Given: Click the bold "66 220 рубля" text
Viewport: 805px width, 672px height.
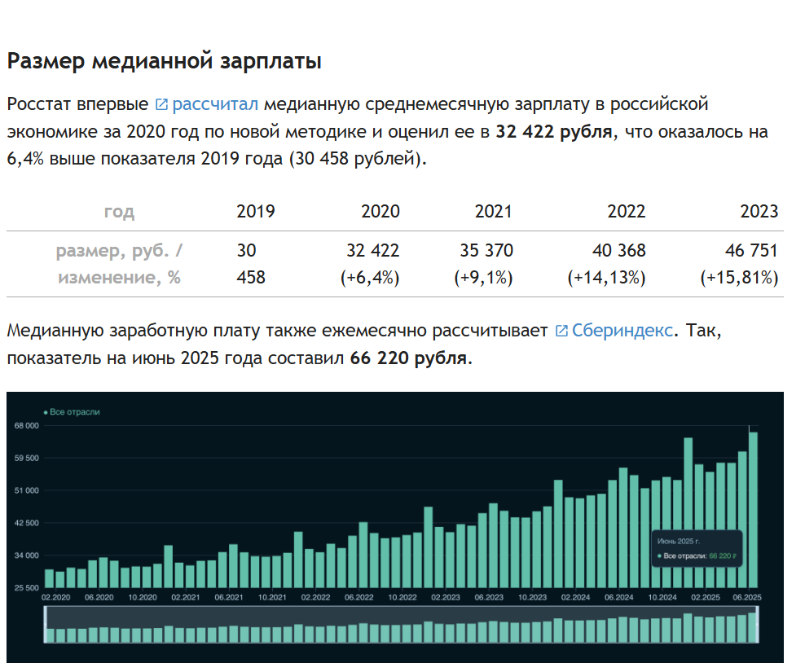Looking at the screenshot, I should [408, 358].
